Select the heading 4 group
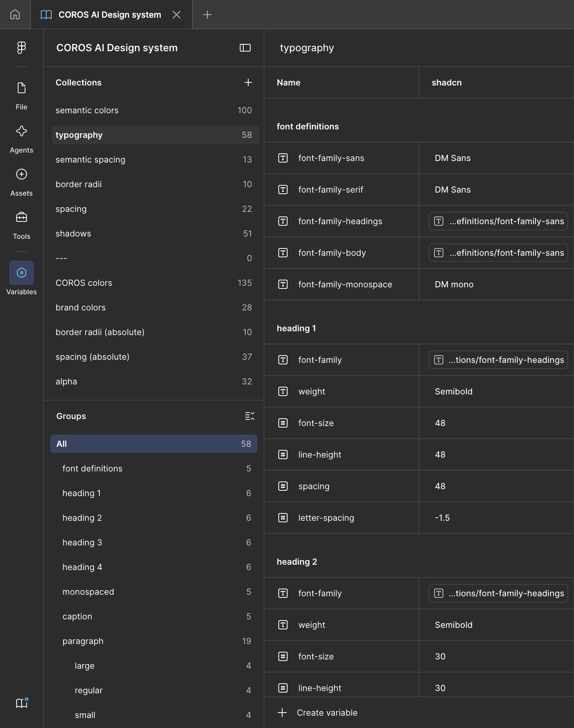Screen dimensions: 574x728 pyautogui.click(x=154, y=567)
